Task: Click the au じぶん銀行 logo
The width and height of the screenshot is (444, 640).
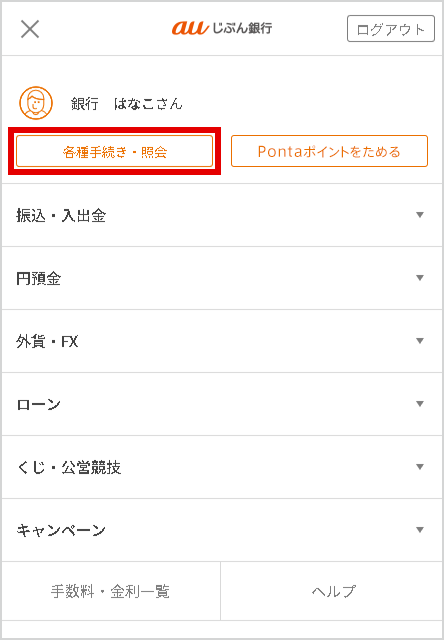Action: point(222,28)
